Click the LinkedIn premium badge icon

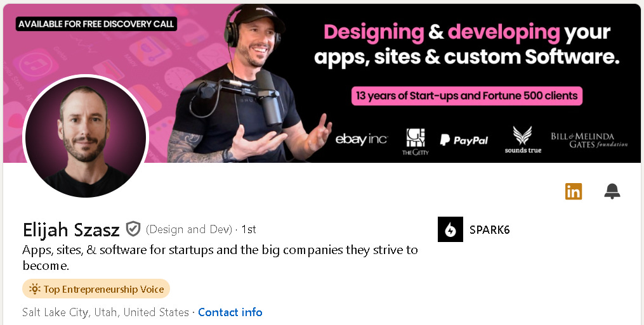(574, 191)
